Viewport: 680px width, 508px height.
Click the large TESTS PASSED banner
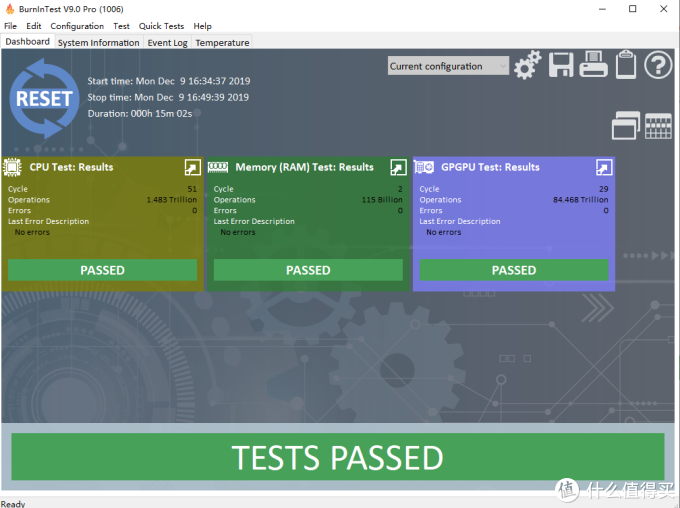pyautogui.click(x=338, y=457)
